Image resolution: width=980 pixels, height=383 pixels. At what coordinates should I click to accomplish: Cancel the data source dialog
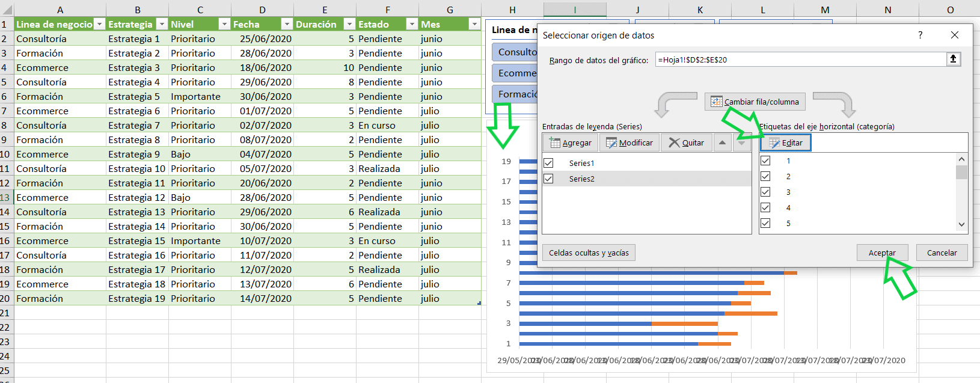[942, 253]
